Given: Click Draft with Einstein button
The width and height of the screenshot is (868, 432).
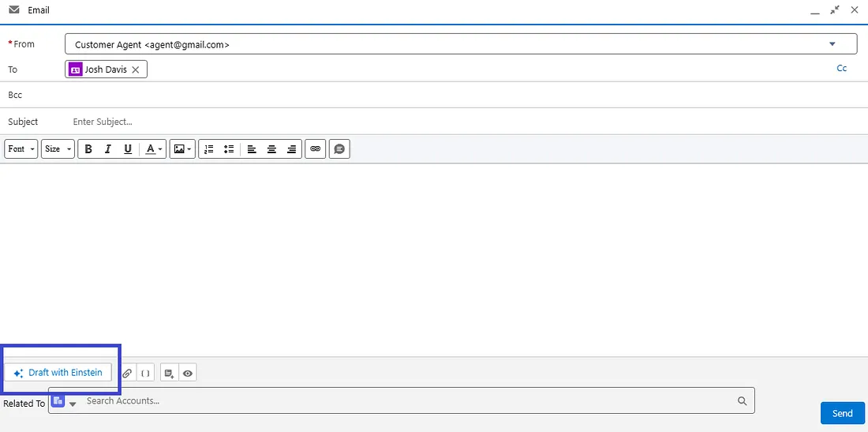Looking at the screenshot, I should pos(58,373).
